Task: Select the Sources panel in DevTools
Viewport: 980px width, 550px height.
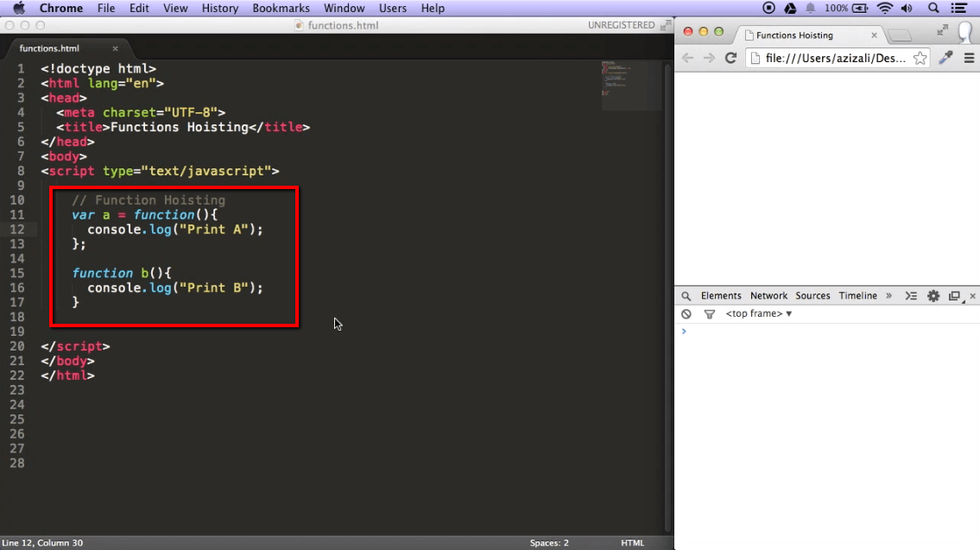Action: (x=812, y=295)
